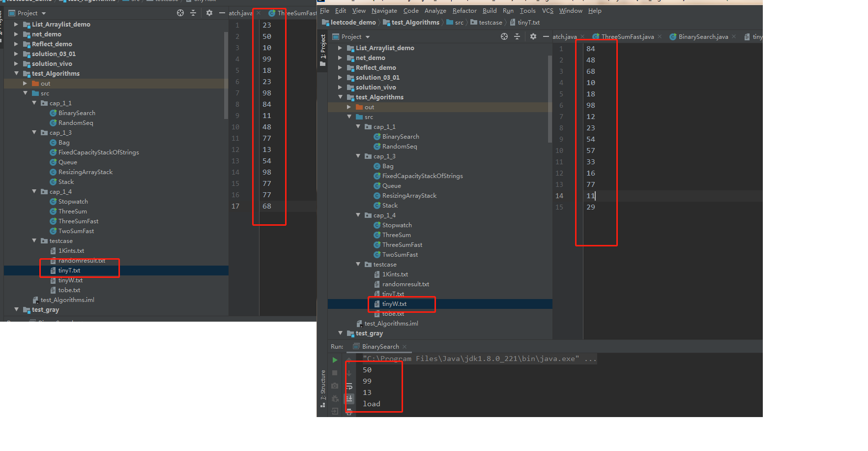
Task: Open Project panel settings gear, right window
Action: (x=533, y=36)
